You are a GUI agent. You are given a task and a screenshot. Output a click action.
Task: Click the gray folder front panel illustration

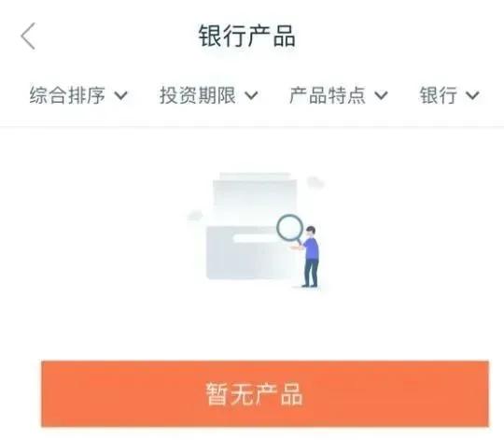pos(247,253)
